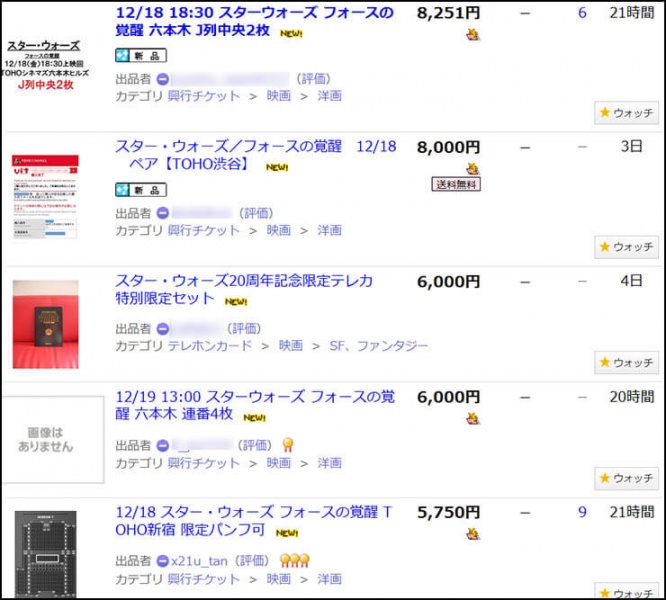Click price 5,750円
Viewport: 666px width, 600px height.
[448, 513]
